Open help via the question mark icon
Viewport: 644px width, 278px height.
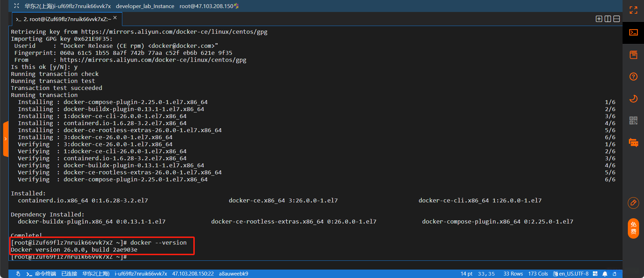[633, 77]
